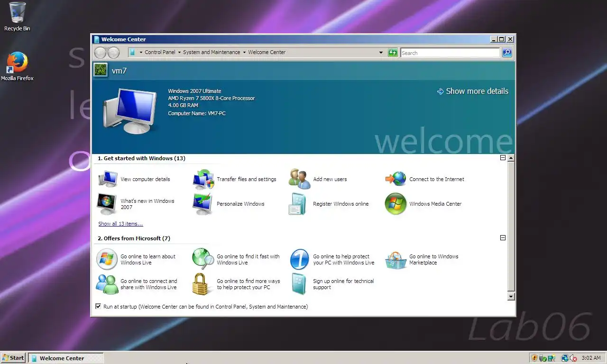This screenshot has height=364, width=607.
Task: Click Show more details link
Action: pyautogui.click(x=472, y=91)
